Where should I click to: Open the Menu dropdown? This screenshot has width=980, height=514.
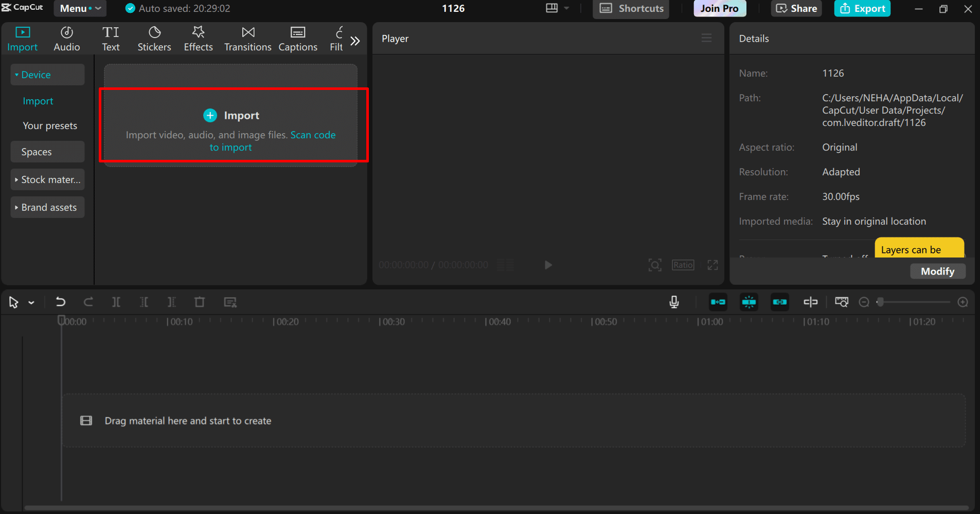tap(80, 9)
